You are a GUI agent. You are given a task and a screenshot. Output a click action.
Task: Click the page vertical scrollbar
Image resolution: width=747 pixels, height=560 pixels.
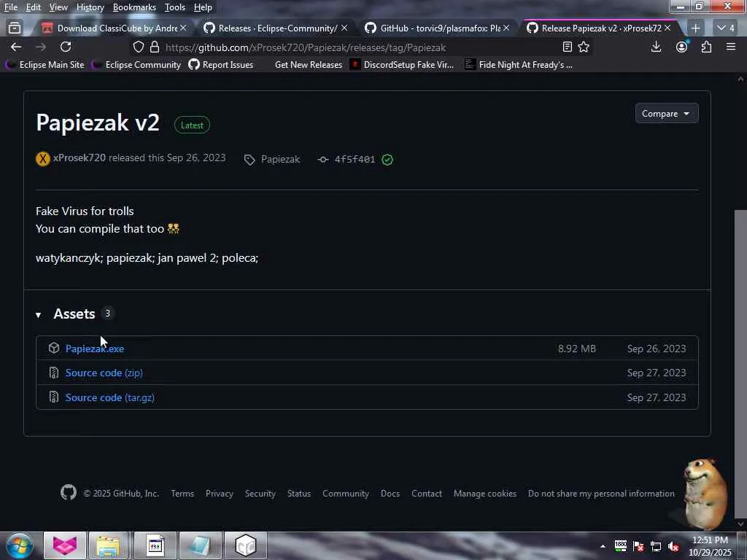pyautogui.click(x=740, y=364)
